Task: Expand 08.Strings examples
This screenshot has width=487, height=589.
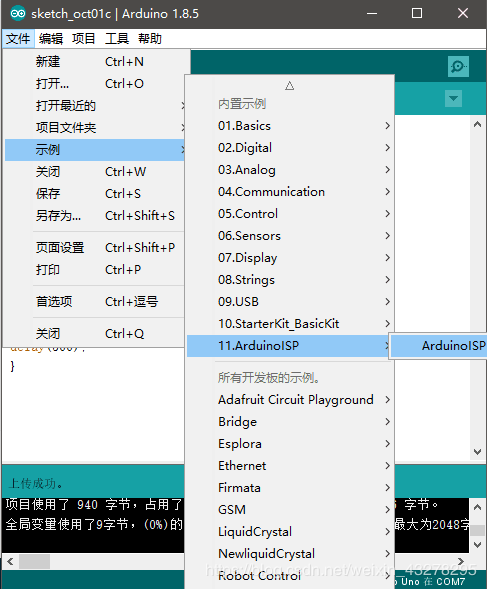Action: point(290,280)
